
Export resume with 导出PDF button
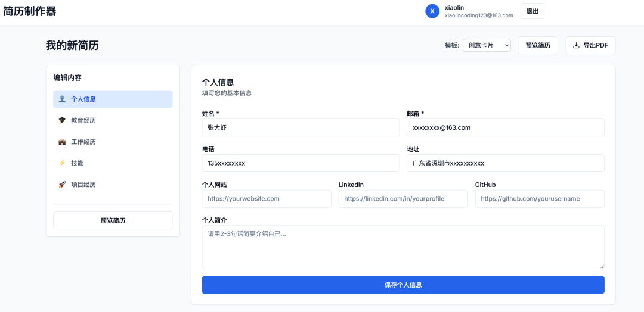(x=590, y=45)
